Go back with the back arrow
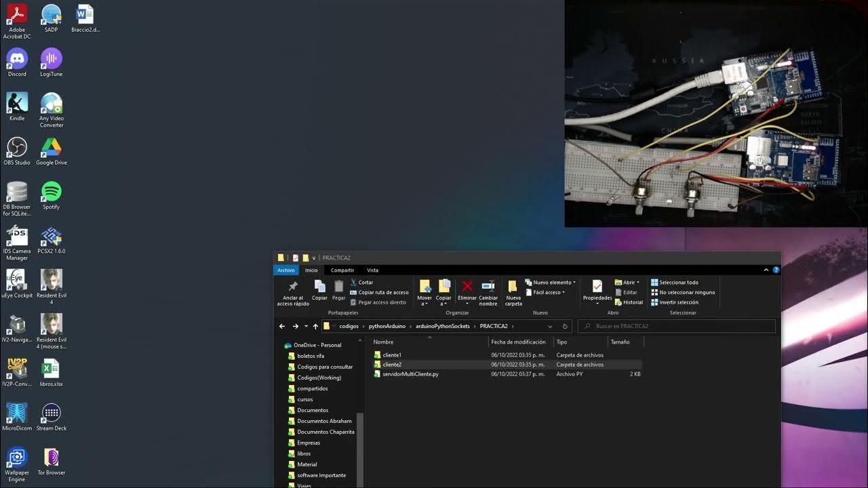The height and width of the screenshot is (488, 868). click(282, 326)
